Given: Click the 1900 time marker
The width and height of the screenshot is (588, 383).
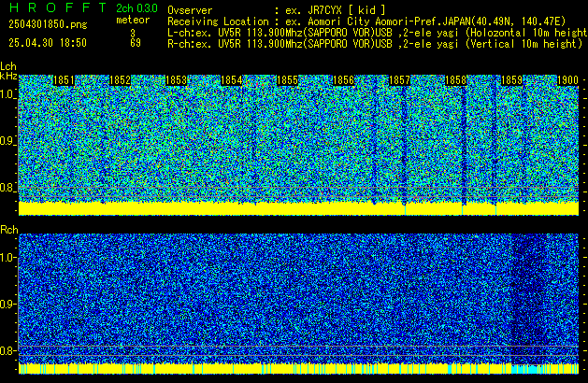Looking at the screenshot, I should coord(567,80).
